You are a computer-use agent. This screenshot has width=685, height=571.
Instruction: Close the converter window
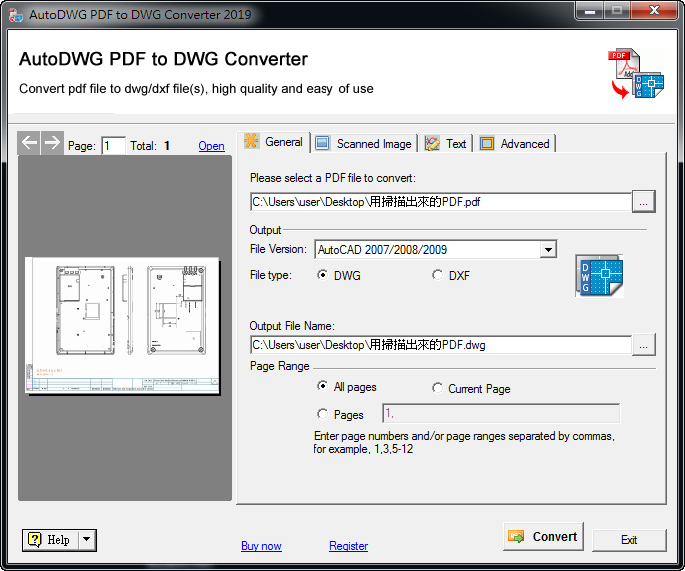point(654,11)
